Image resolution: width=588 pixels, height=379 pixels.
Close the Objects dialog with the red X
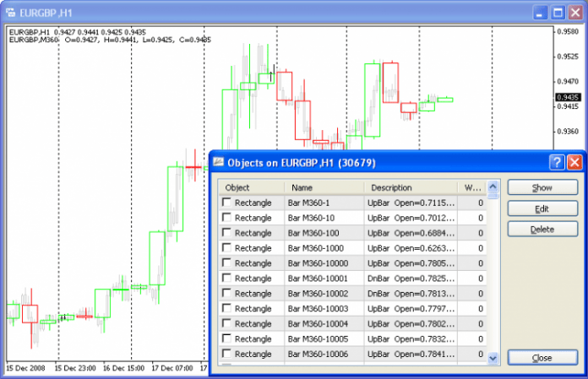[574, 162]
